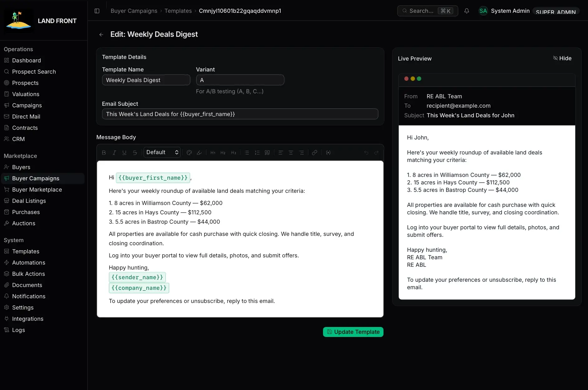This screenshot has width=588, height=390.
Task: Click the Update Template button
Action: coord(353,332)
